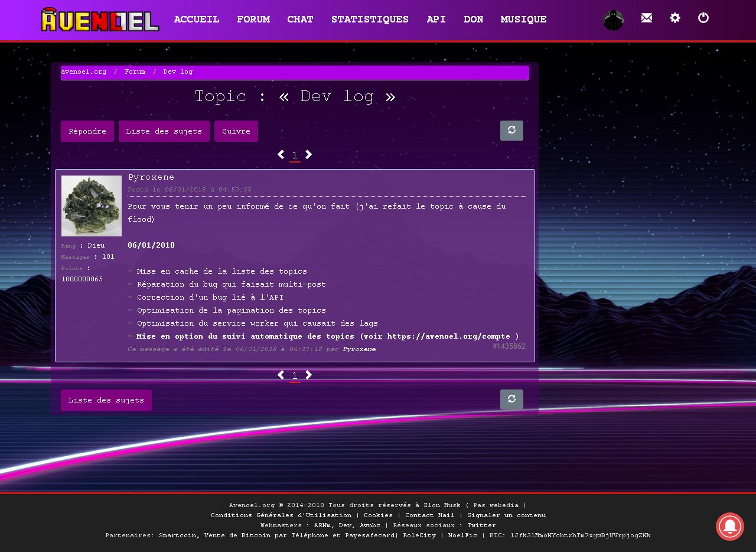Viewport: 756px width, 552px height.
Task: Click the post date 06/01/2018 à 04:50:35
Action: pos(208,190)
